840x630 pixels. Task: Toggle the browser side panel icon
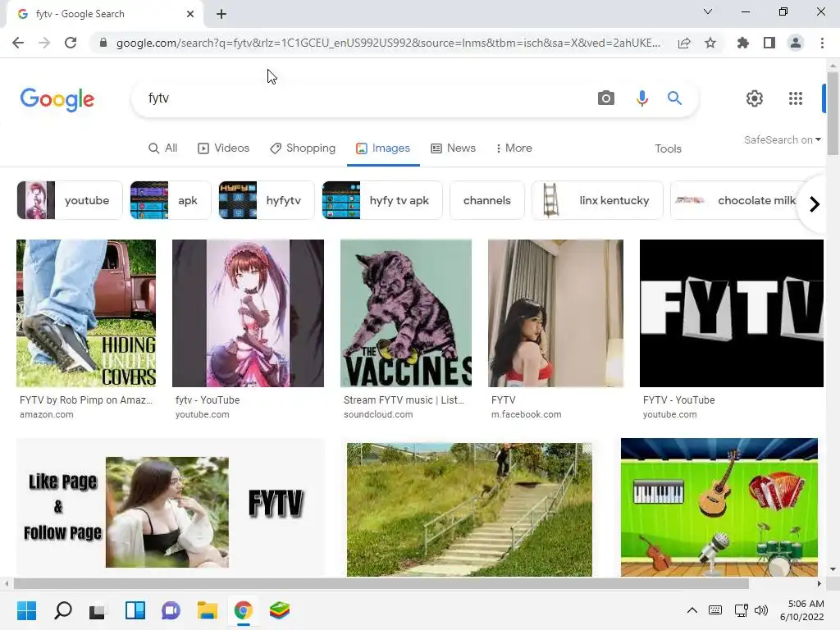[769, 43]
